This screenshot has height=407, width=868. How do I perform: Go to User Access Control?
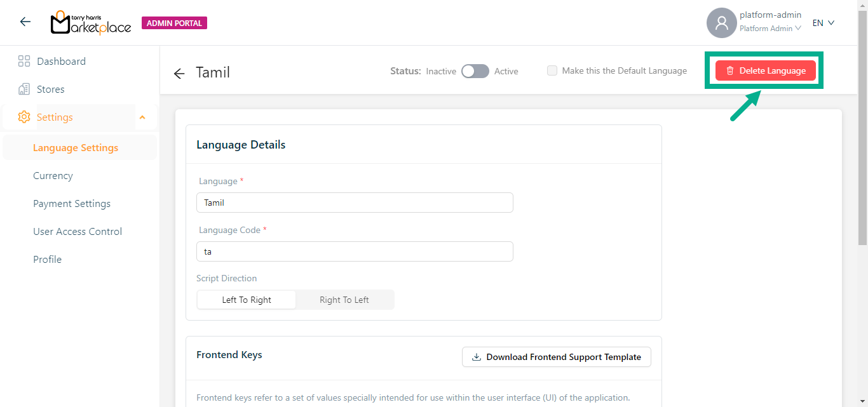[78, 232]
